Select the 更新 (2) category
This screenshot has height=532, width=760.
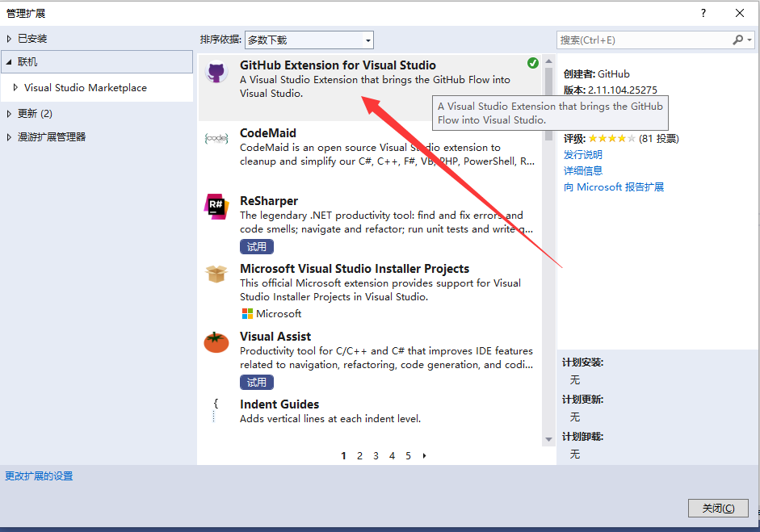click(35, 114)
